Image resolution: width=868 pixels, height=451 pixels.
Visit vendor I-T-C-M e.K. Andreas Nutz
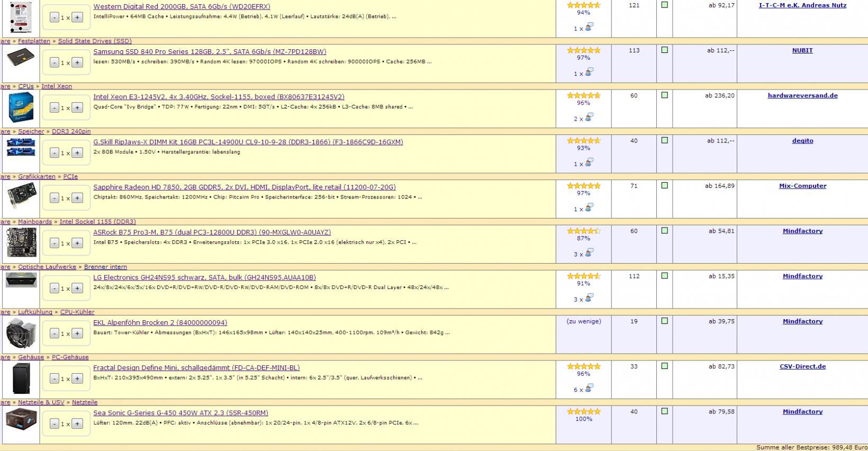tap(802, 5)
